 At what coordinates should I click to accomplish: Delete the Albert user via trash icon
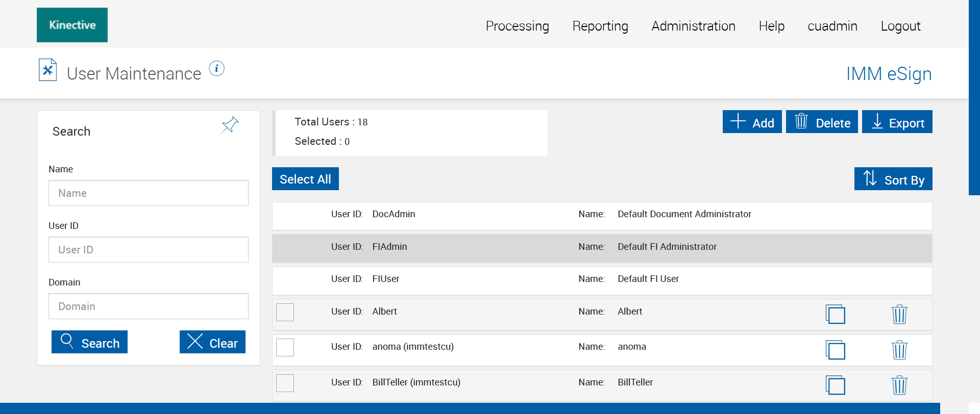(899, 314)
